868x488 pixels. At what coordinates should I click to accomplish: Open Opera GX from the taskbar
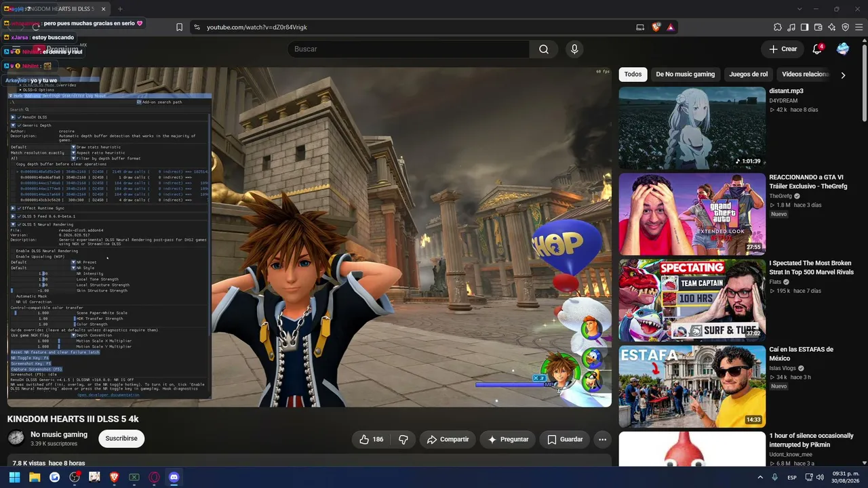pyautogui.click(x=154, y=477)
